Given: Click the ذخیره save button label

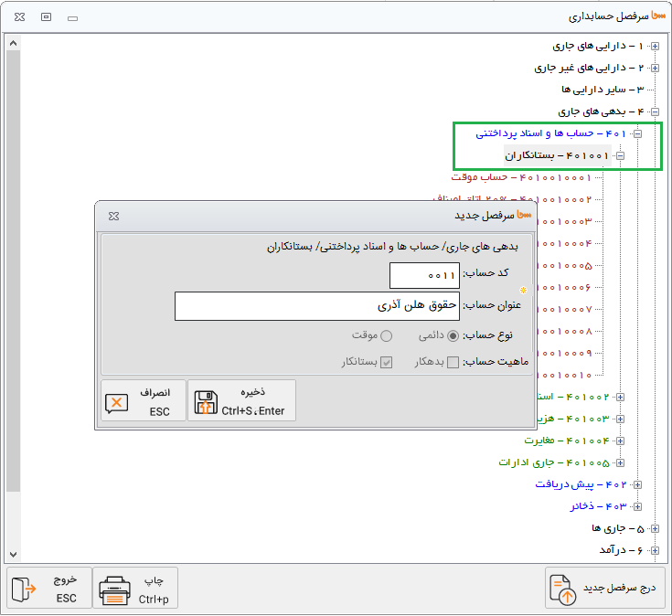Looking at the screenshot, I should pyautogui.click(x=253, y=392).
